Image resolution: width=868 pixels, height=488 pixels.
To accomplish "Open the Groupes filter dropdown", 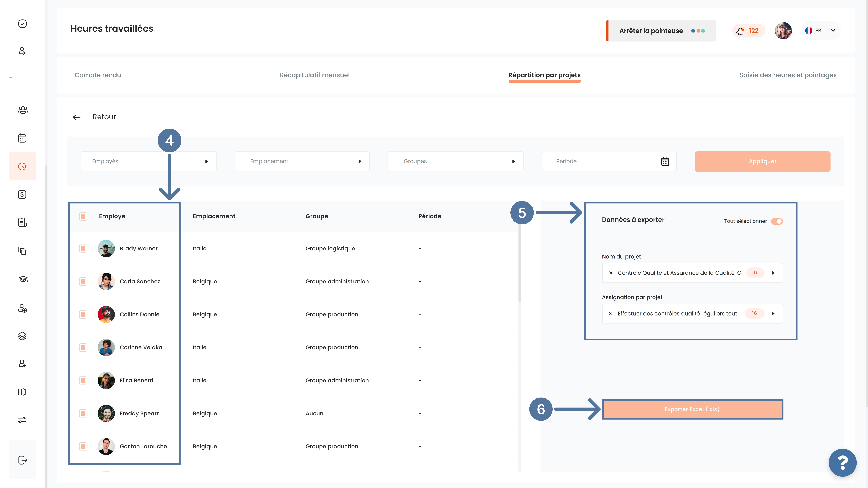I will tap(456, 161).
